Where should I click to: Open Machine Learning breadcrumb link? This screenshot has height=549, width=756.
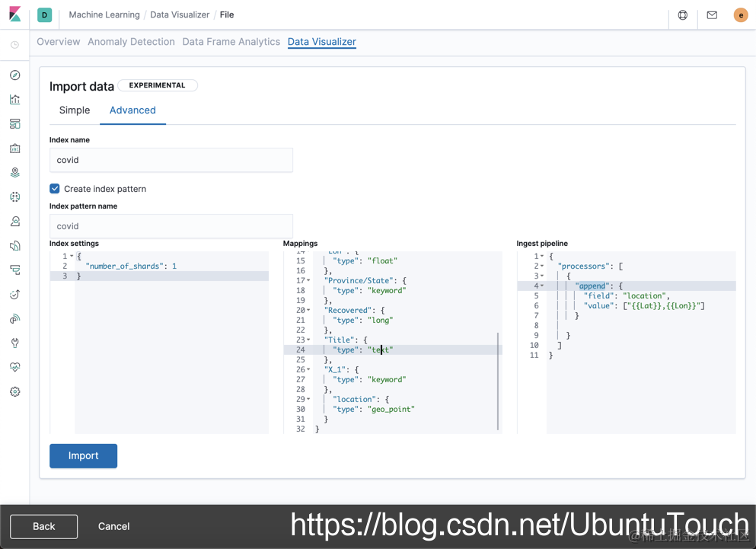[104, 15]
